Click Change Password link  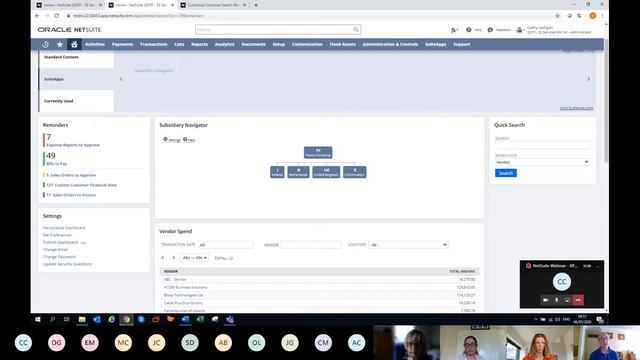59,257
